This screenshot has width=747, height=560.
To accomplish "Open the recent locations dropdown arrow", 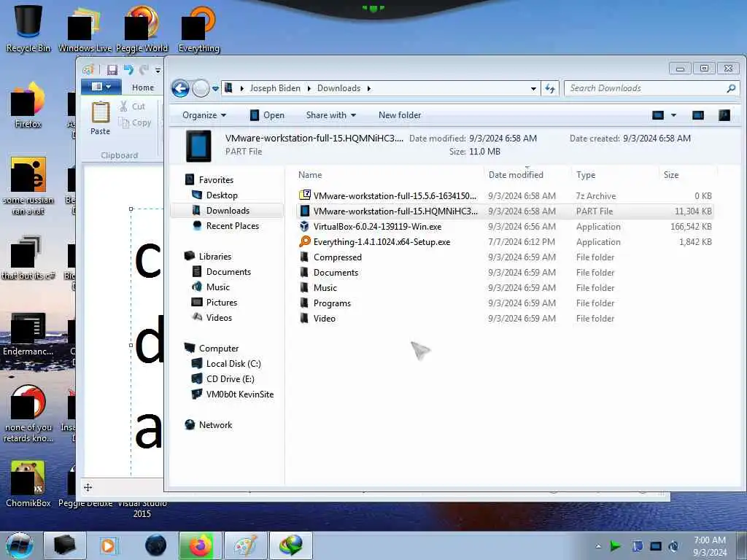I will (x=215, y=88).
